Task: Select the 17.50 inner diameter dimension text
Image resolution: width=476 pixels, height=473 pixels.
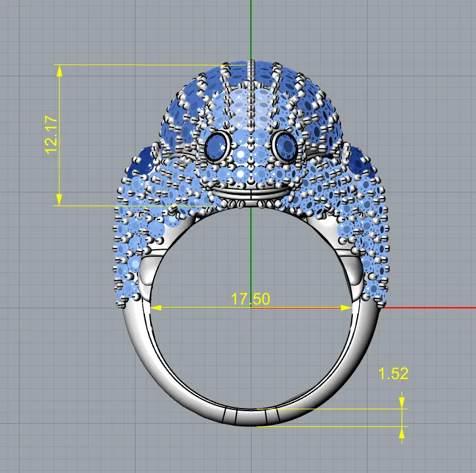Action: [250, 299]
